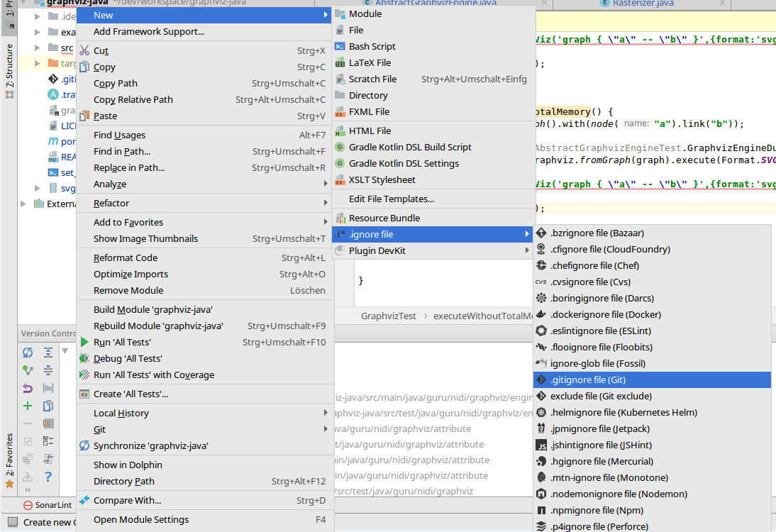
Task: Open Plugin DevKit submenu
Action: pyautogui.click(x=432, y=250)
